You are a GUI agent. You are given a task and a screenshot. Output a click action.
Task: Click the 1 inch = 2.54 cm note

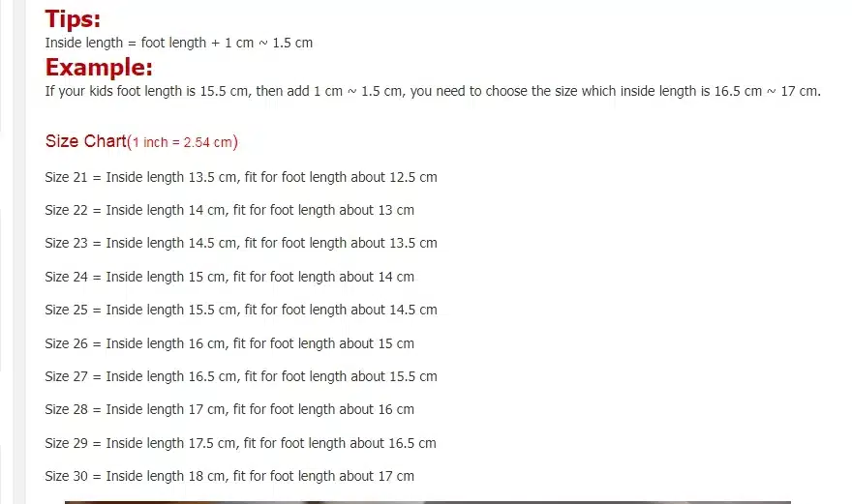point(183,142)
